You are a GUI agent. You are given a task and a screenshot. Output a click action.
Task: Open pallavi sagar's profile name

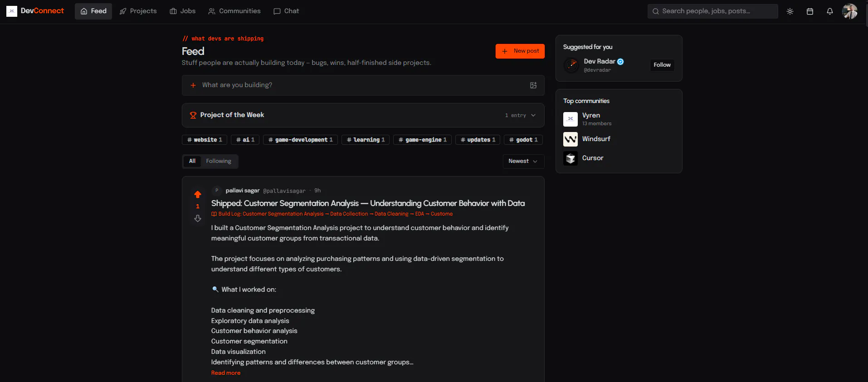point(243,191)
